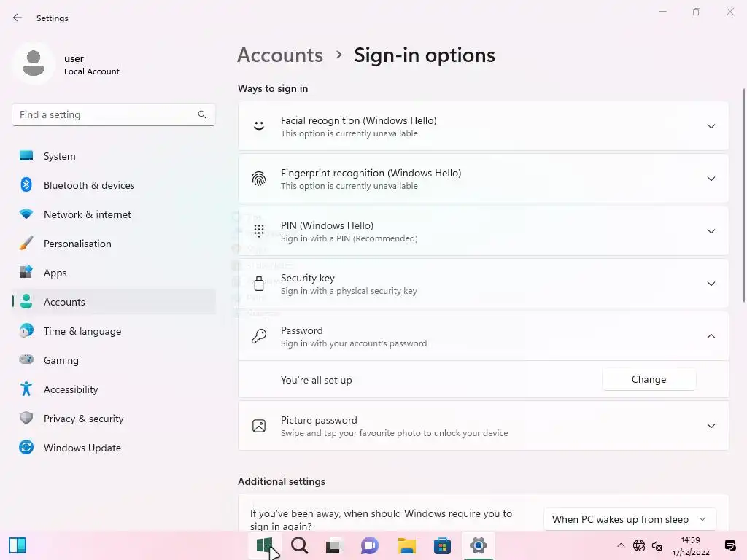Open the Start menu from the taskbar

[x=264, y=545]
